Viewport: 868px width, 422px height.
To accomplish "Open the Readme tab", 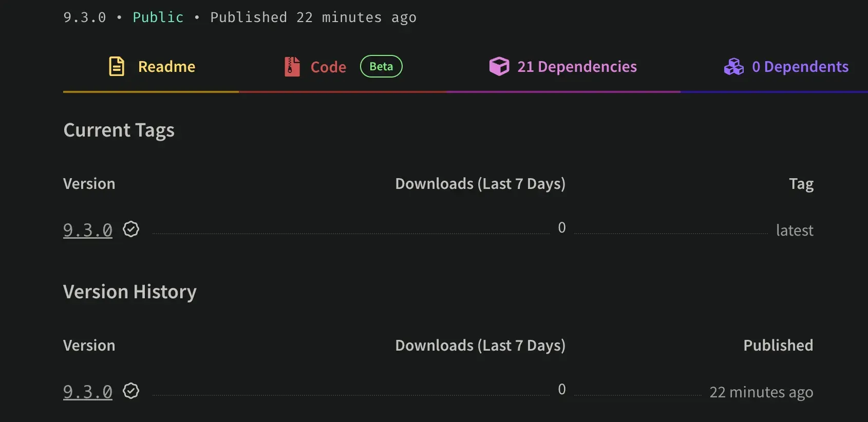I will point(166,66).
